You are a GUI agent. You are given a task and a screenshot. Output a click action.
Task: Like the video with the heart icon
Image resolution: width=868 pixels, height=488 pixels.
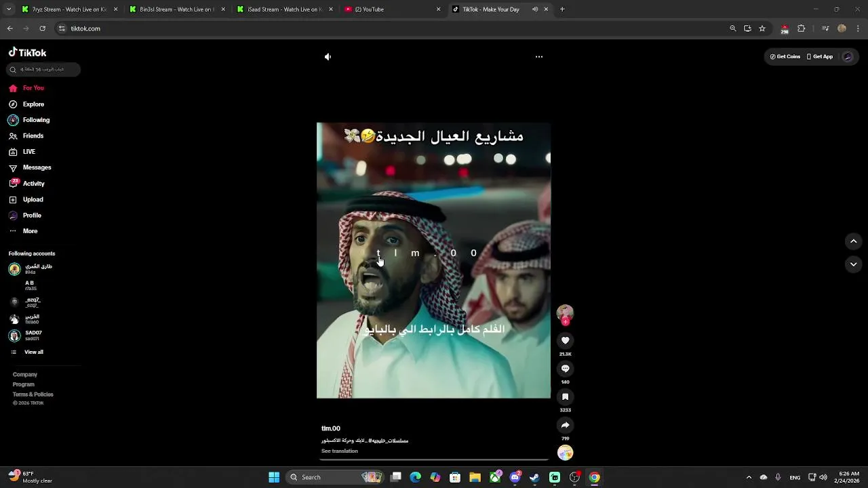pyautogui.click(x=565, y=340)
